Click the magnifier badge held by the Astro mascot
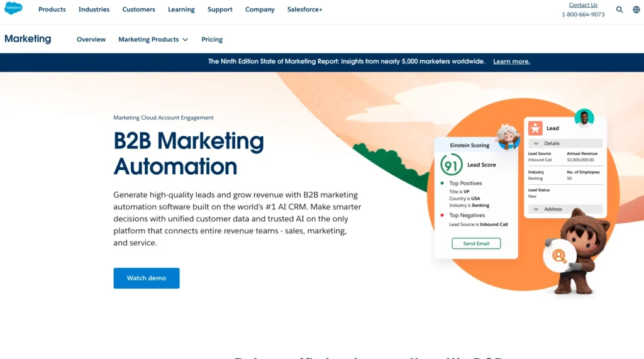 [559, 256]
